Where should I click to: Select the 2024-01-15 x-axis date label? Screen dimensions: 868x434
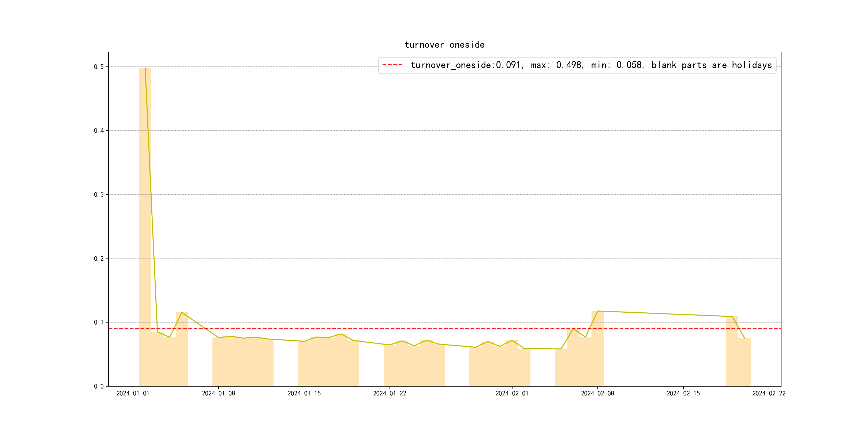pos(304,394)
